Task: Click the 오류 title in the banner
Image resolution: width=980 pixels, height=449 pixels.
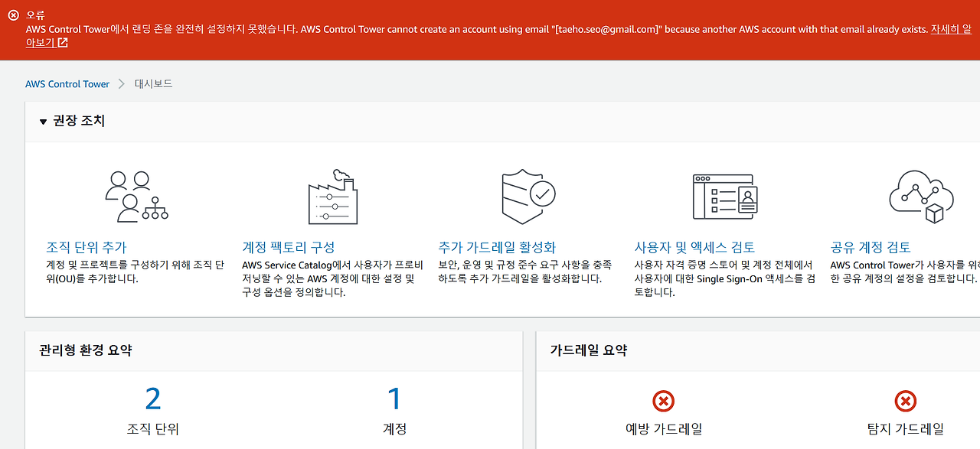Action: click(36, 15)
